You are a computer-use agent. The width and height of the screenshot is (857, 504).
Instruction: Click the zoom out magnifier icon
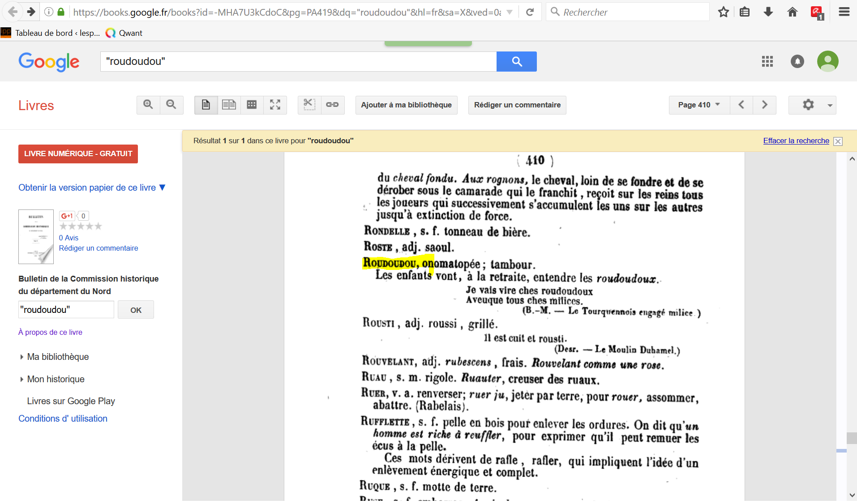pyautogui.click(x=171, y=105)
